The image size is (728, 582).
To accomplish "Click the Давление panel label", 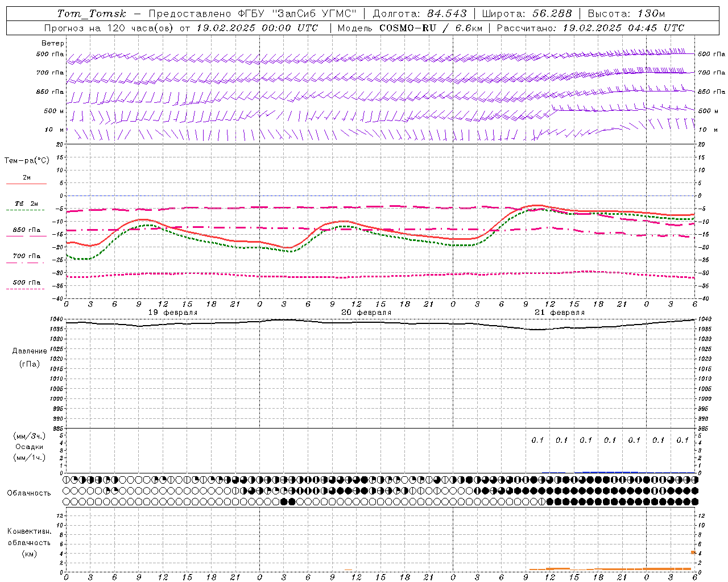I will 30,351.
